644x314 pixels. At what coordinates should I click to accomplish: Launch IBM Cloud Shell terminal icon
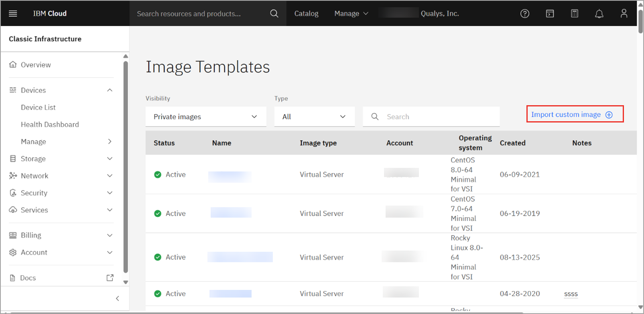coord(550,13)
